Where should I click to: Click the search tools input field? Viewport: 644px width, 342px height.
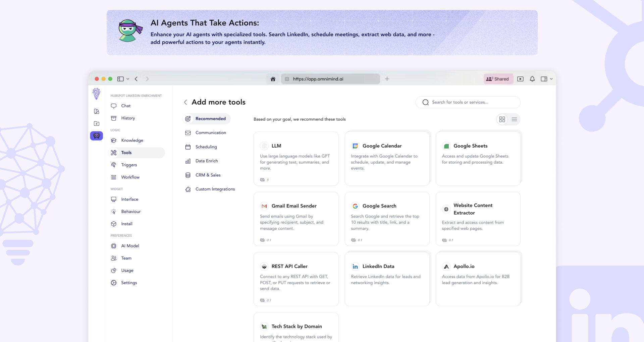pyautogui.click(x=468, y=102)
